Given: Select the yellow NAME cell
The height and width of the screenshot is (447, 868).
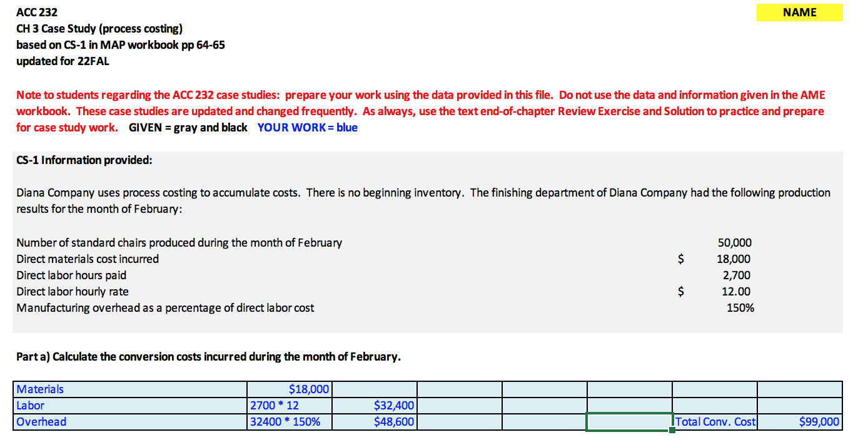Looking at the screenshot, I should [799, 12].
